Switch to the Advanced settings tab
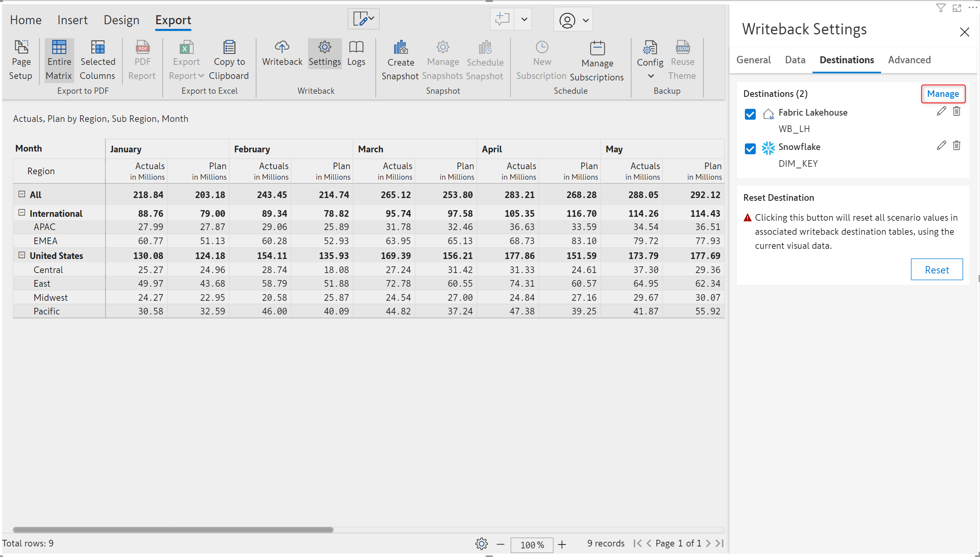Image resolution: width=980 pixels, height=557 pixels. (x=909, y=60)
